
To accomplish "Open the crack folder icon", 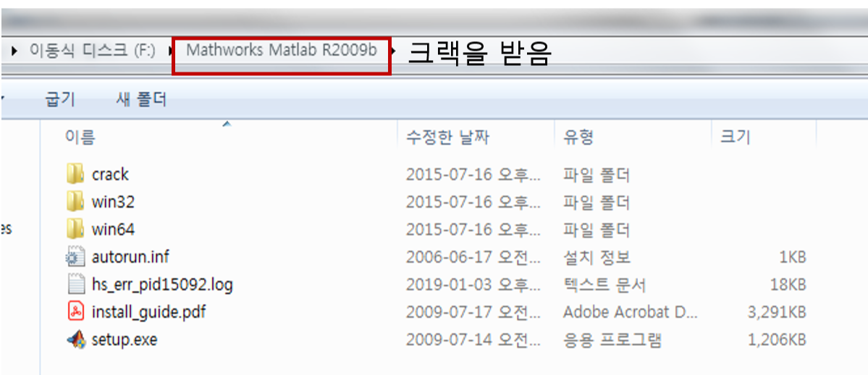I will click(x=75, y=174).
